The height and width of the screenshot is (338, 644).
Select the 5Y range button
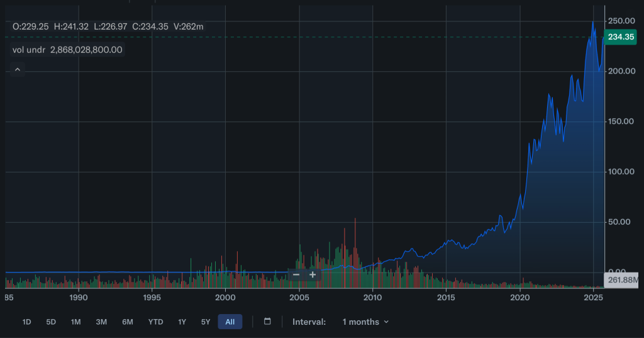206,322
